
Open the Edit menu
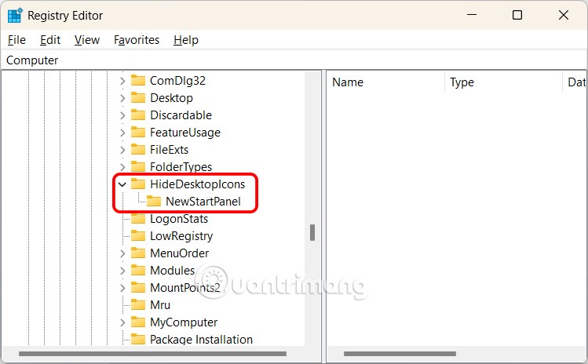50,40
